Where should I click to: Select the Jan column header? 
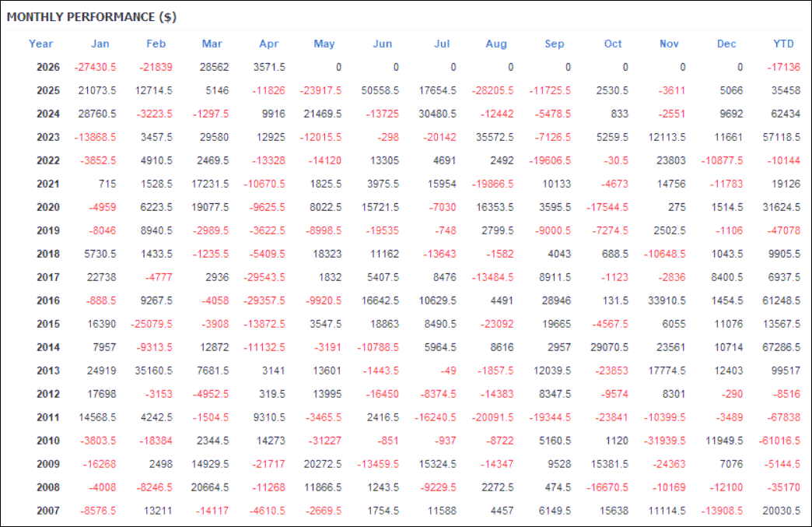(100, 44)
